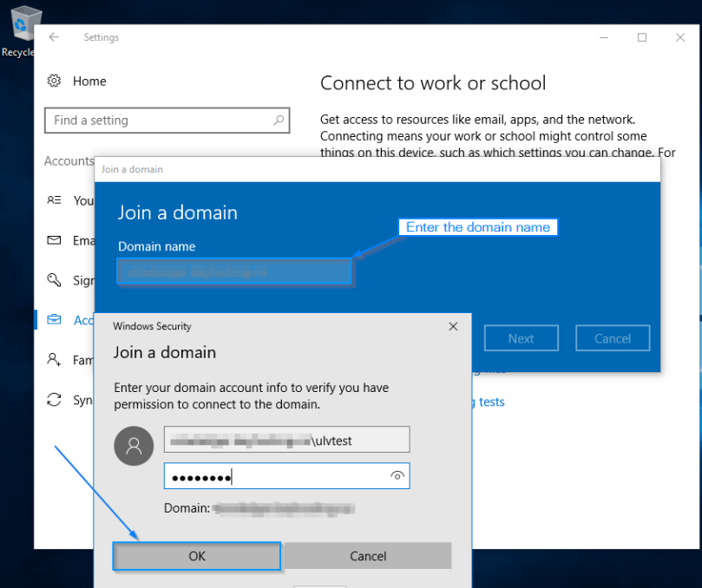The height and width of the screenshot is (588, 702).
Task: Click the search magnifier icon
Action: [x=278, y=121]
